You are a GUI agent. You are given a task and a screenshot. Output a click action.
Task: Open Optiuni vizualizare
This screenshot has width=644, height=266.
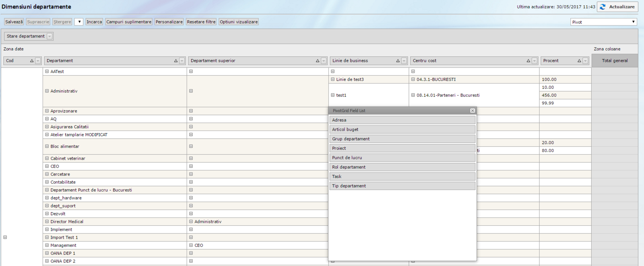click(239, 22)
